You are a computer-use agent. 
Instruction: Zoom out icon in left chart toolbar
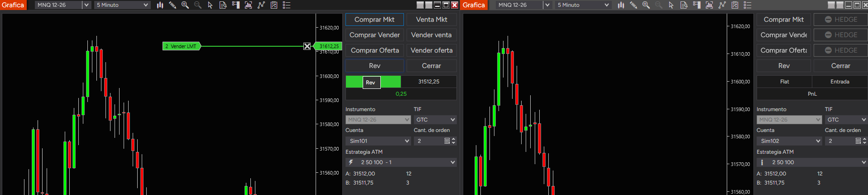point(198,5)
